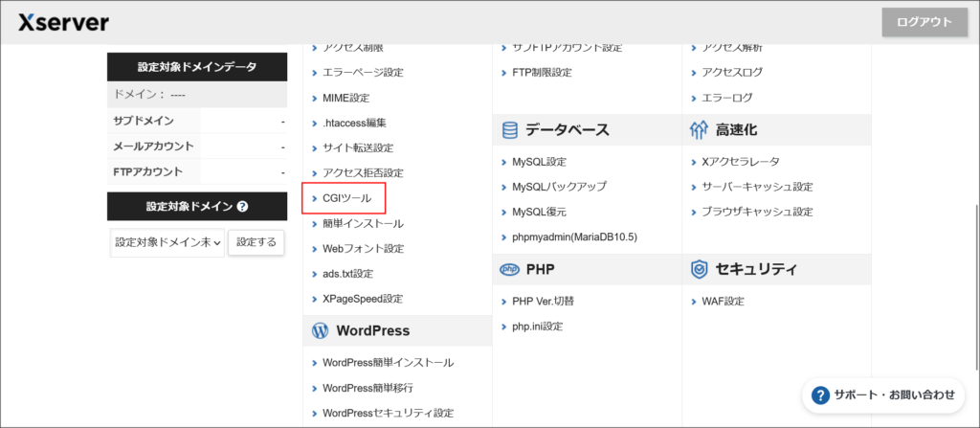The image size is (980, 428).
Task: Open .htaccess編集 link
Action: [x=354, y=124]
